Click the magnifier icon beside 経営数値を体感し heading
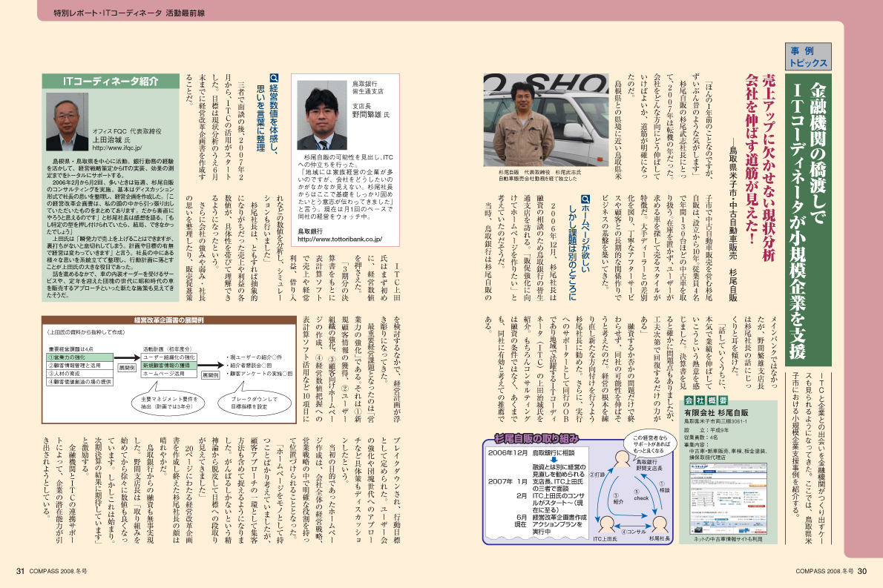883x588 pixels. click(274, 78)
